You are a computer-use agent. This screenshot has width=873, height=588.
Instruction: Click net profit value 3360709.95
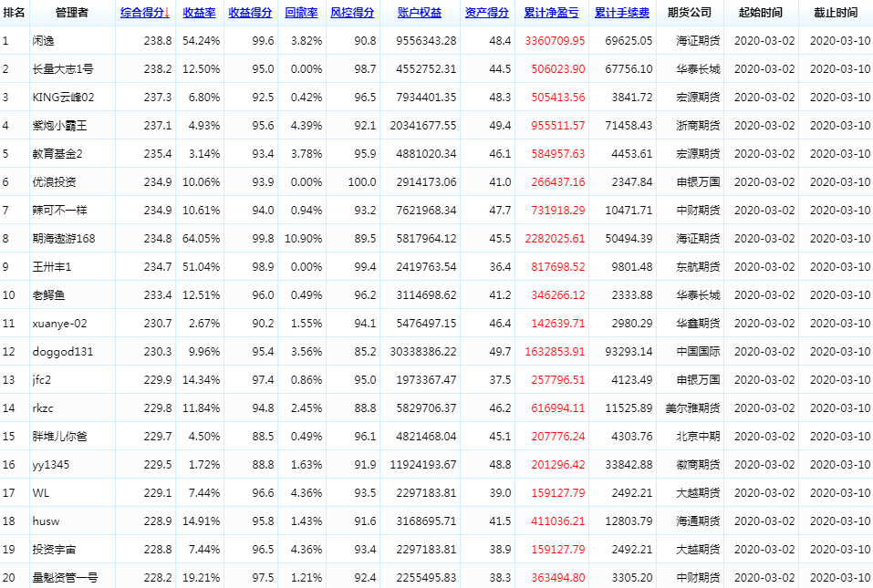pos(556,41)
